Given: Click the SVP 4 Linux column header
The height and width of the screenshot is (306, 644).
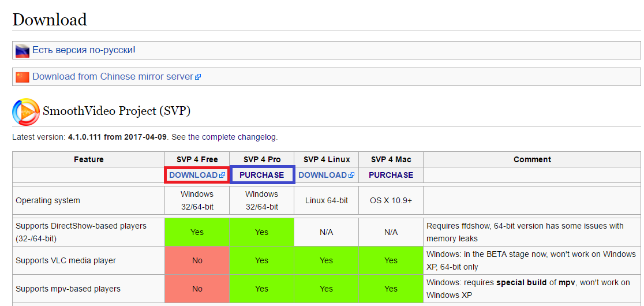Looking at the screenshot, I should click(326, 159).
